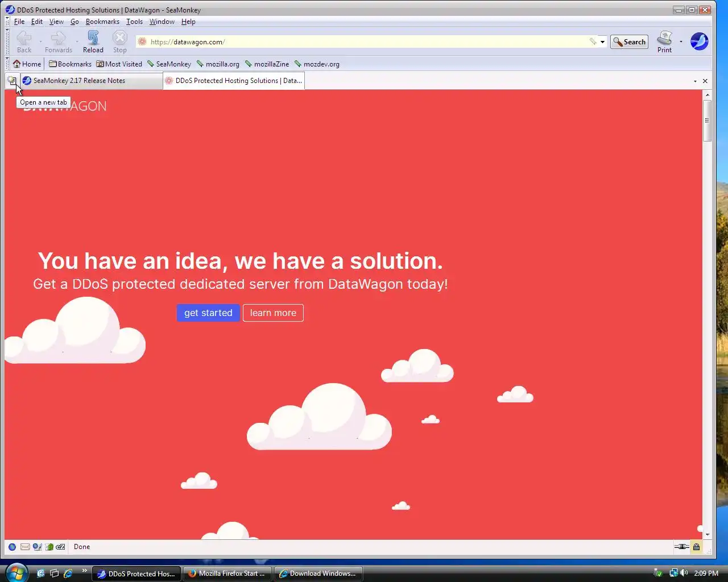Click Safely Remove Hardware tray icon
This screenshot has height=582, width=728.
point(658,573)
